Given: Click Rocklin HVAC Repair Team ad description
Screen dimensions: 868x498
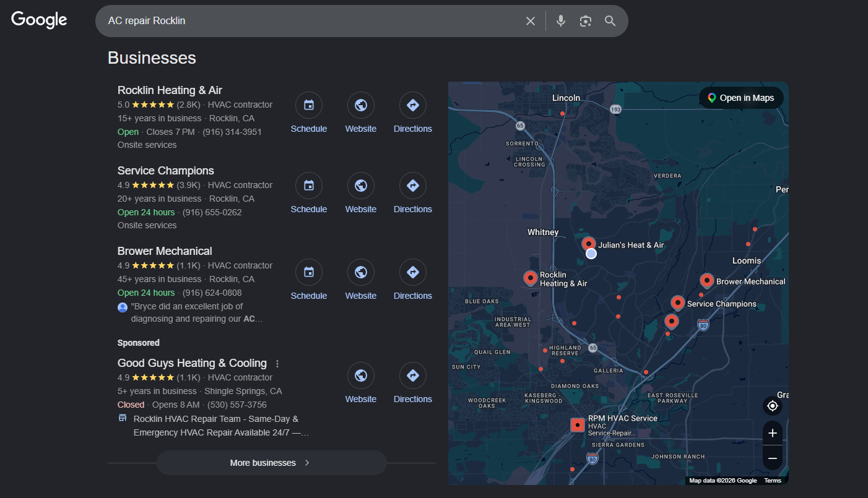Looking at the screenshot, I should (221, 426).
